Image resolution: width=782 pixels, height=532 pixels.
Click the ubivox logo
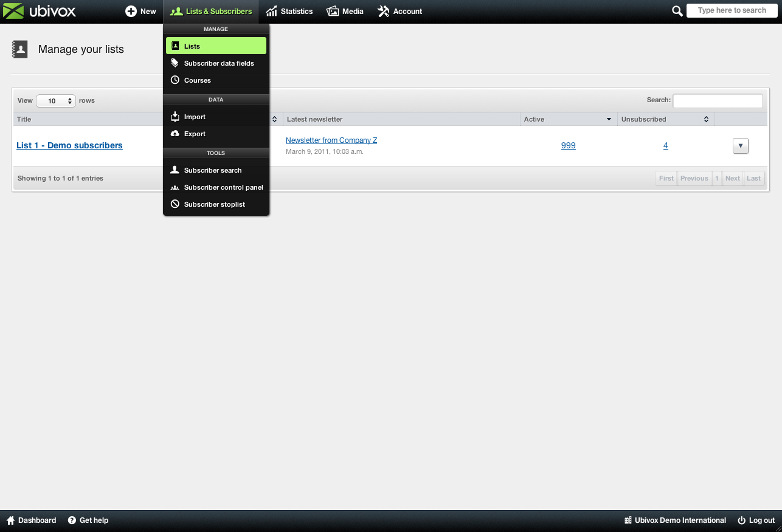[x=40, y=11]
